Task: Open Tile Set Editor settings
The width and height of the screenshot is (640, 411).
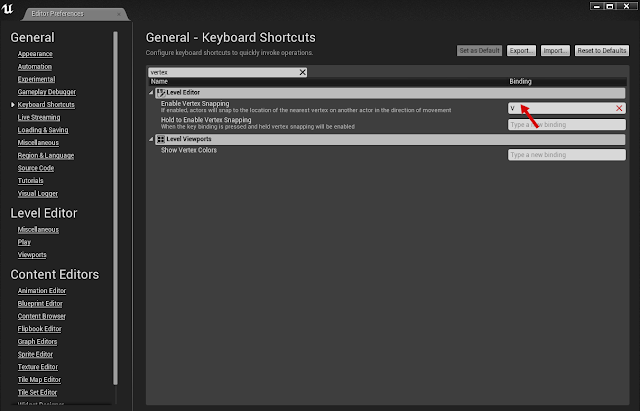Action: (x=37, y=392)
